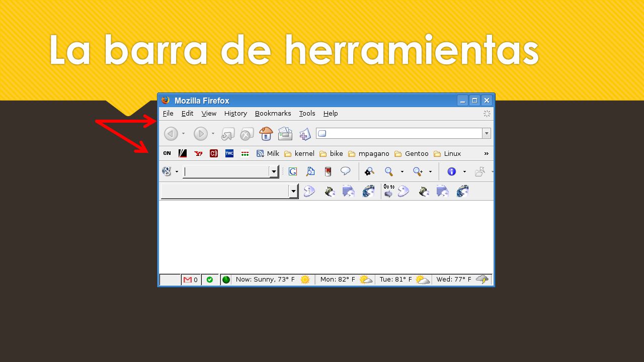Open dropdown arrow beside plain magnifier
The height and width of the screenshot is (362, 644).
[402, 172]
